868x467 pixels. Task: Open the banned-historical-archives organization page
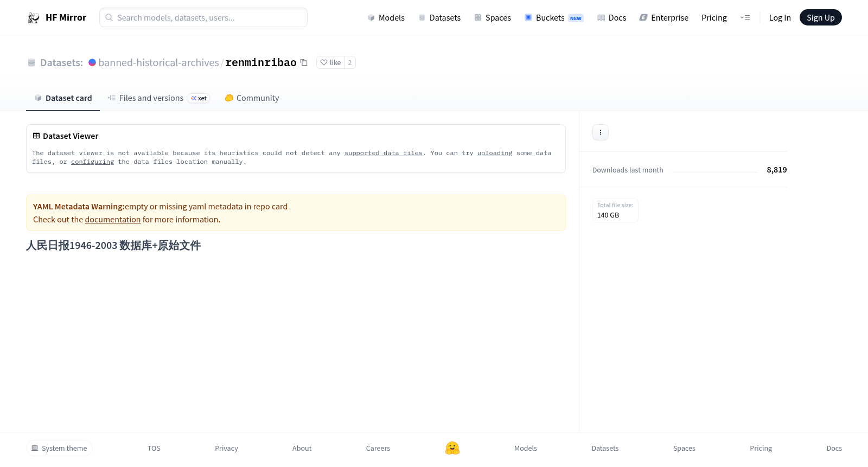[x=159, y=62]
